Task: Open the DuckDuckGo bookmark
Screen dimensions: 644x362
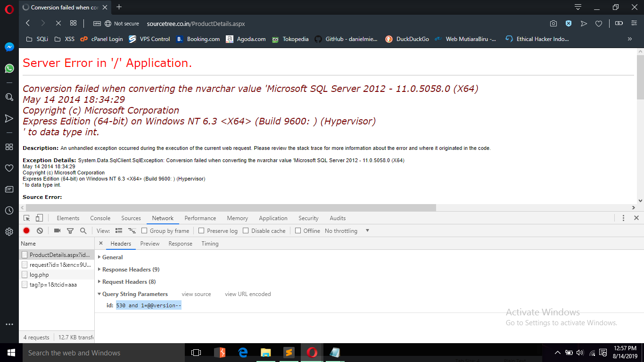Action: point(407,39)
